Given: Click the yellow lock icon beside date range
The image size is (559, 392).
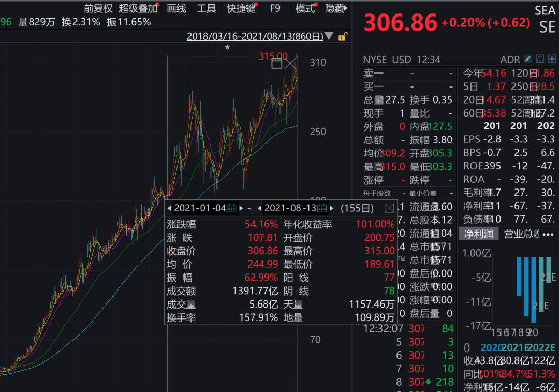Looking at the screenshot, I should pos(342,37).
